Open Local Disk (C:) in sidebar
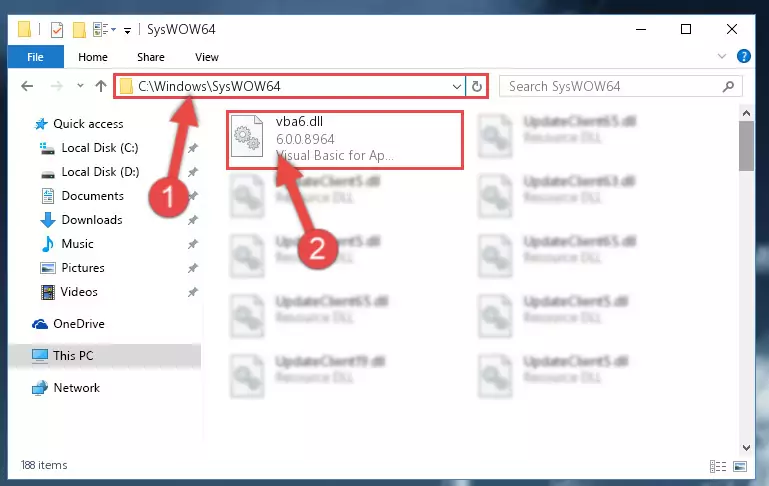The image size is (769, 486). [100, 148]
